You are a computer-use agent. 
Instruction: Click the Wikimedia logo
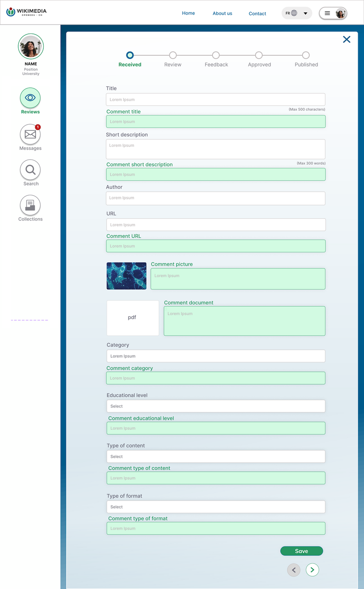(x=26, y=12)
